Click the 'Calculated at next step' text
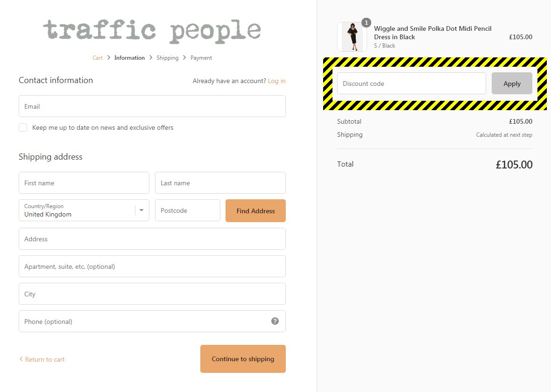The width and height of the screenshot is (551, 392). coord(504,135)
